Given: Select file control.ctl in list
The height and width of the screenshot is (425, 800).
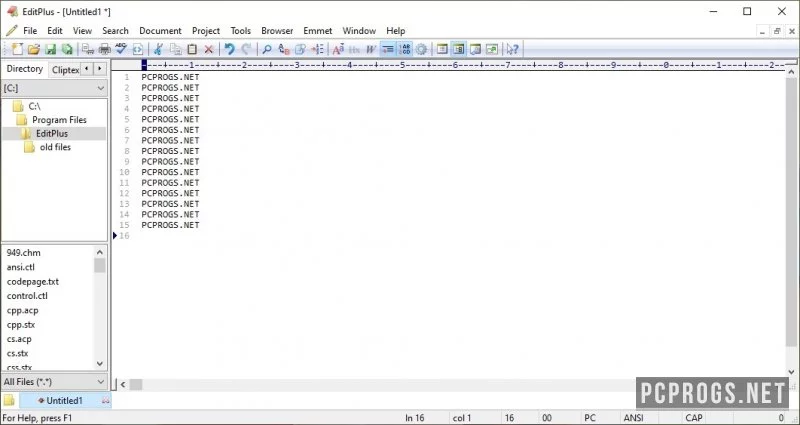Looking at the screenshot, I should pos(27,295).
